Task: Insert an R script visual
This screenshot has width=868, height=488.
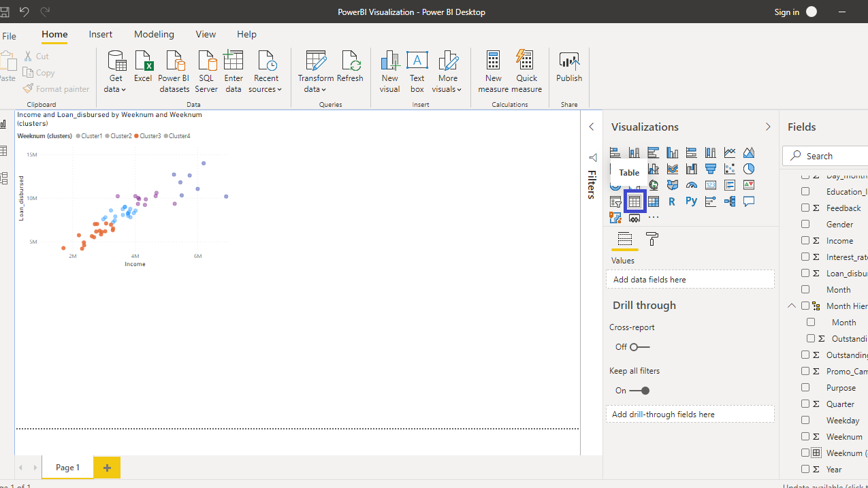Action: point(672,201)
